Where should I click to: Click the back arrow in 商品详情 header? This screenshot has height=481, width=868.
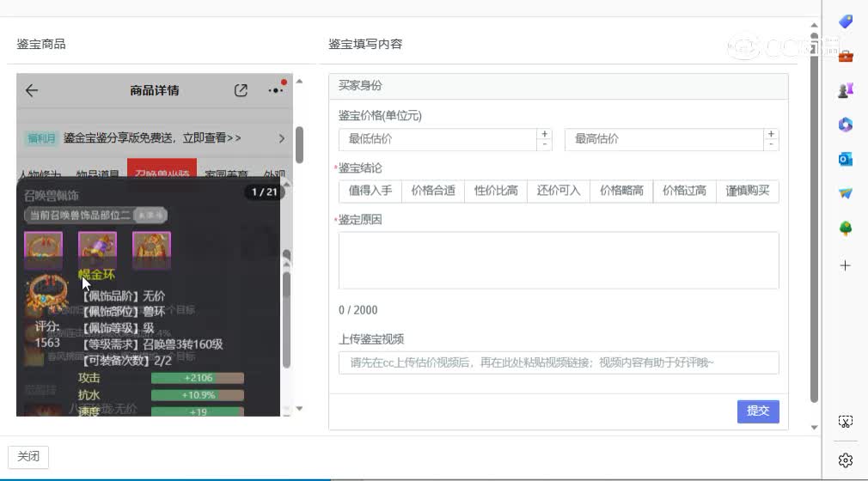pos(32,90)
